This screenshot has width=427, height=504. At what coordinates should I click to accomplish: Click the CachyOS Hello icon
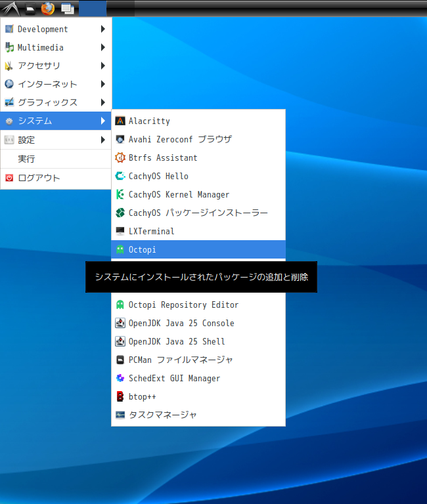(x=120, y=176)
